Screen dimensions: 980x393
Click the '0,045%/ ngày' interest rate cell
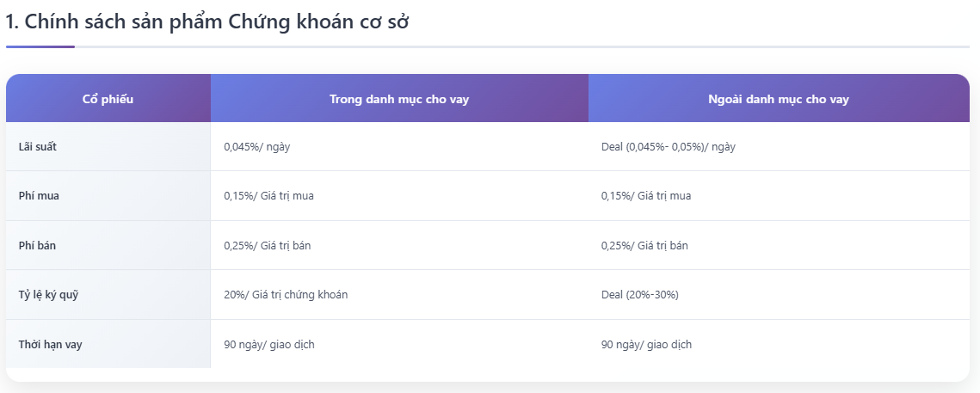point(256,147)
